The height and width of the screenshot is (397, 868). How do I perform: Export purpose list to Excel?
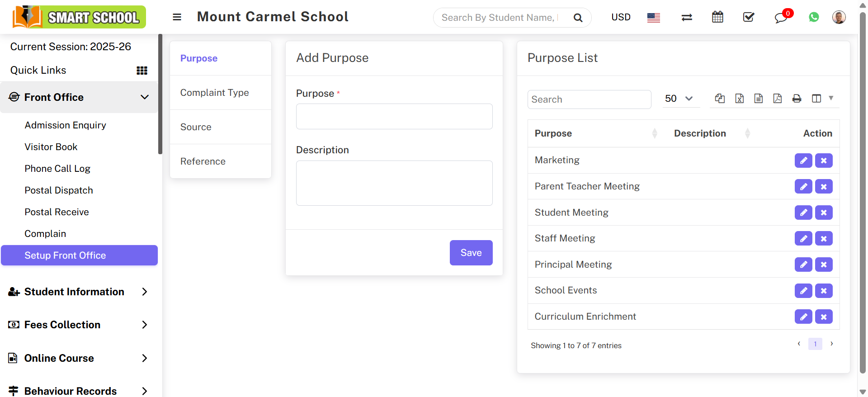pos(740,99)
